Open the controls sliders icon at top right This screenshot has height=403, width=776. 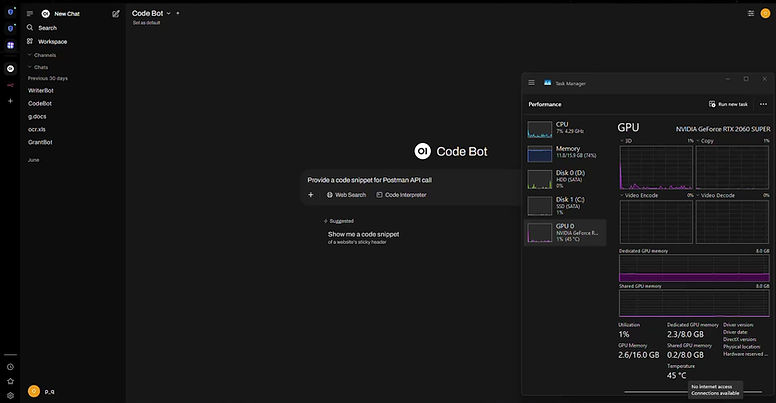751,13
